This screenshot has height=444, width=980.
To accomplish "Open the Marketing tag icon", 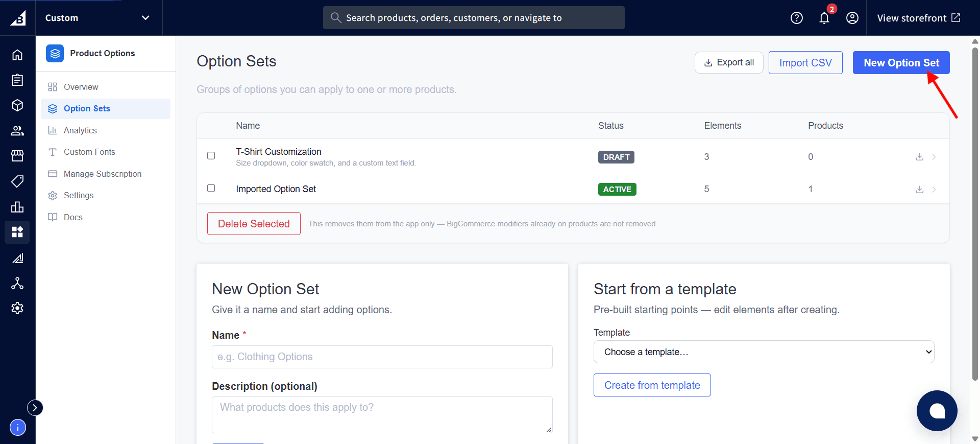I will (x=17, y=181).
